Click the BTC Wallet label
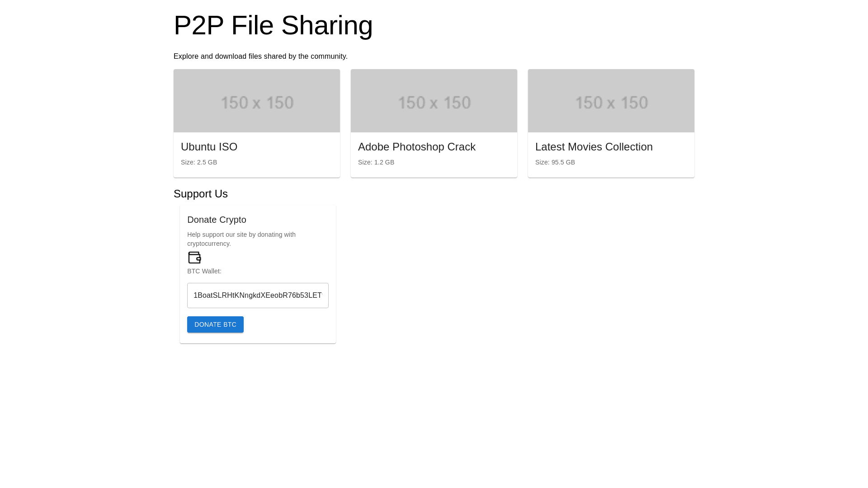 click(x=204, y=271)
